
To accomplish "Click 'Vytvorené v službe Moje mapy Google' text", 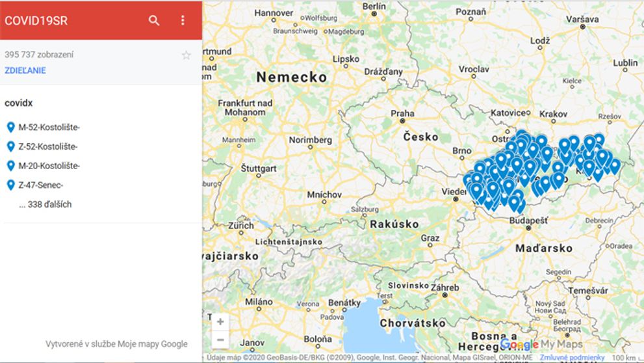I will tap(116, 343).
